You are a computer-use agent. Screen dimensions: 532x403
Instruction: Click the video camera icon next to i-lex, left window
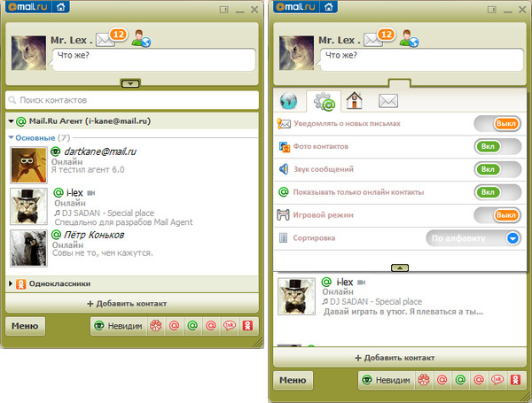tap(91, 193)
